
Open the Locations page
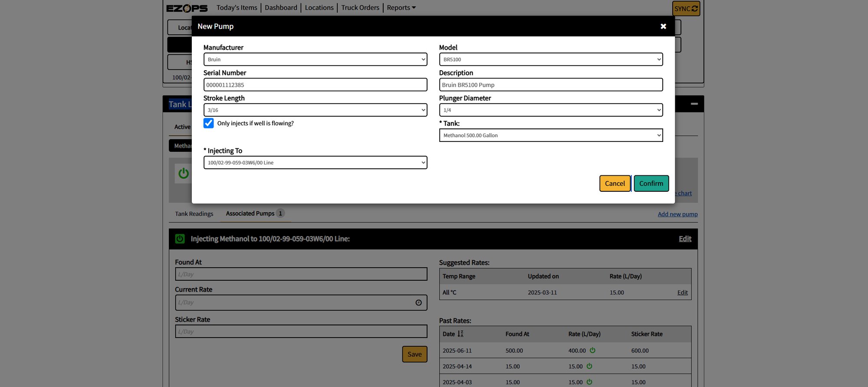click(319, 7)
